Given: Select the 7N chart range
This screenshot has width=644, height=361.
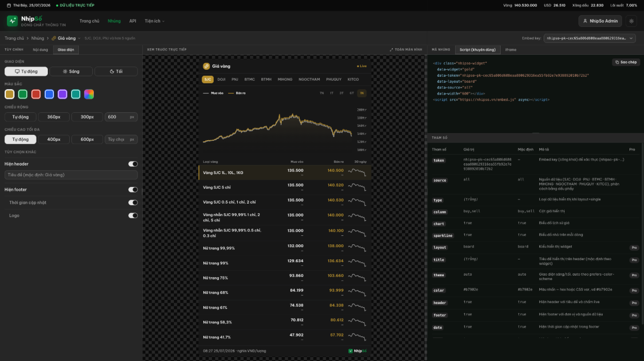Looking at the screenshot, I should pos(322,93).
